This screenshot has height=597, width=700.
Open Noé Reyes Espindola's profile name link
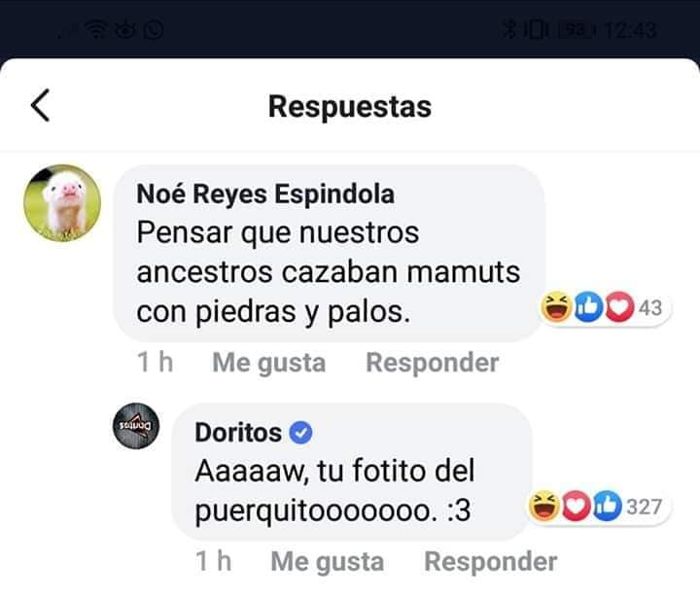(x=265, y=194)
